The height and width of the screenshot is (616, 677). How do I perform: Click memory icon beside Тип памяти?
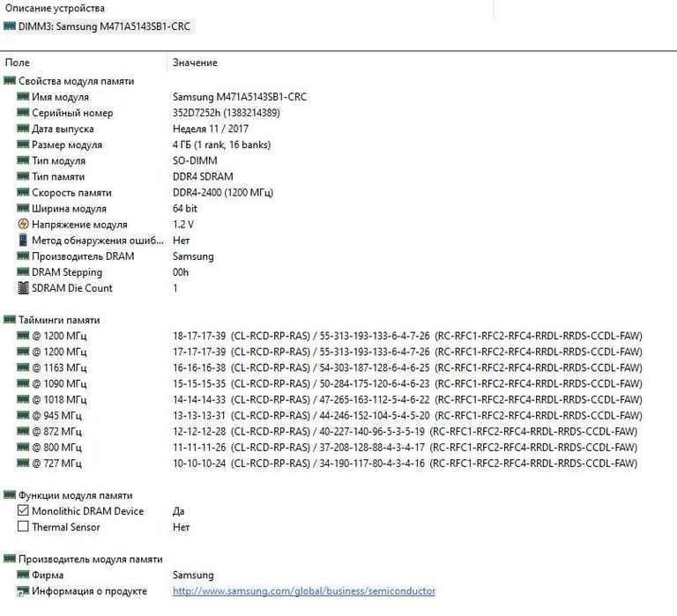click(23, 176)
